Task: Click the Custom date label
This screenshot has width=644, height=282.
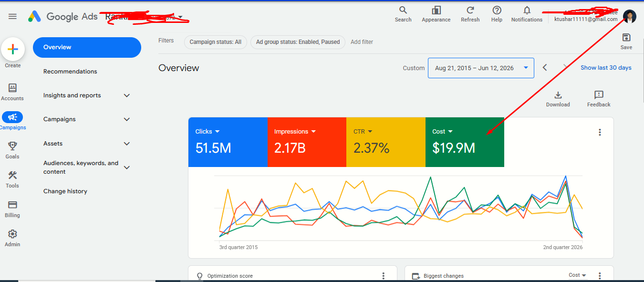Action: coord(414,68)
